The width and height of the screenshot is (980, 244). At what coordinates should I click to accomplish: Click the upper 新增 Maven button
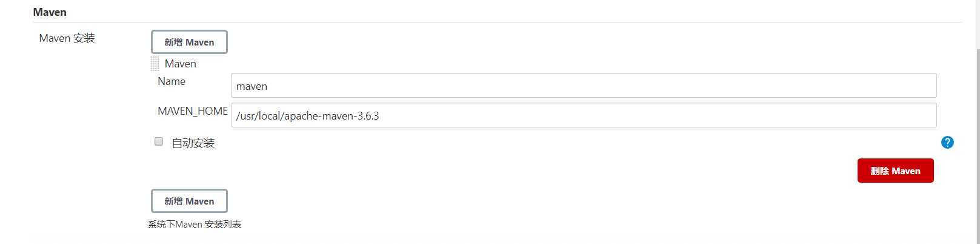[189, 42]
